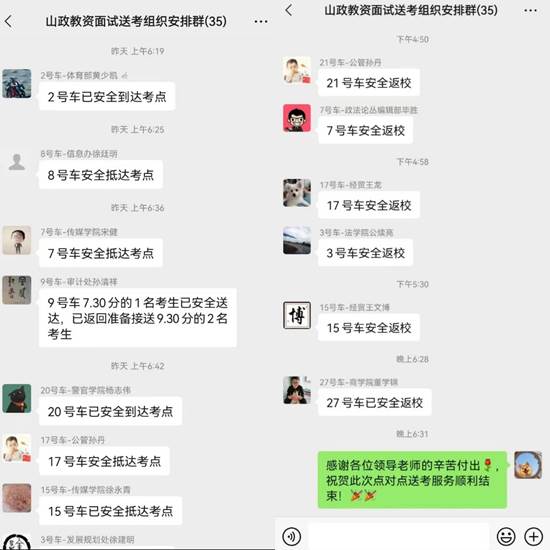Tap own avatar beside the green message
Screen dimensions: 550x550
click(x=528, y=465)
